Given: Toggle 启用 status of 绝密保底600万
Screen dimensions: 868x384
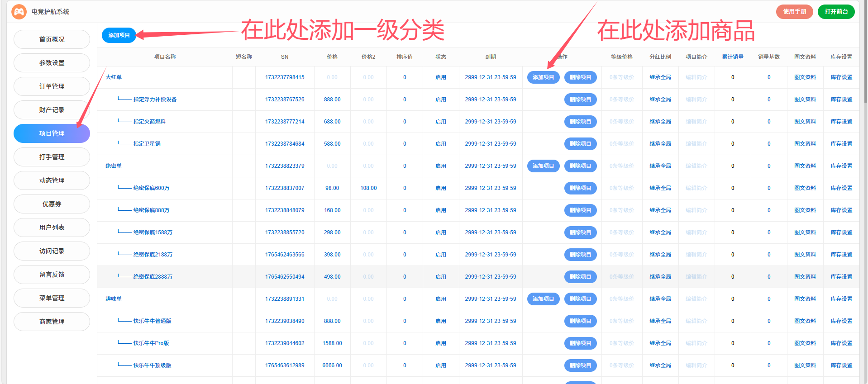Looking at the screenshot, I should click(440, 188).
